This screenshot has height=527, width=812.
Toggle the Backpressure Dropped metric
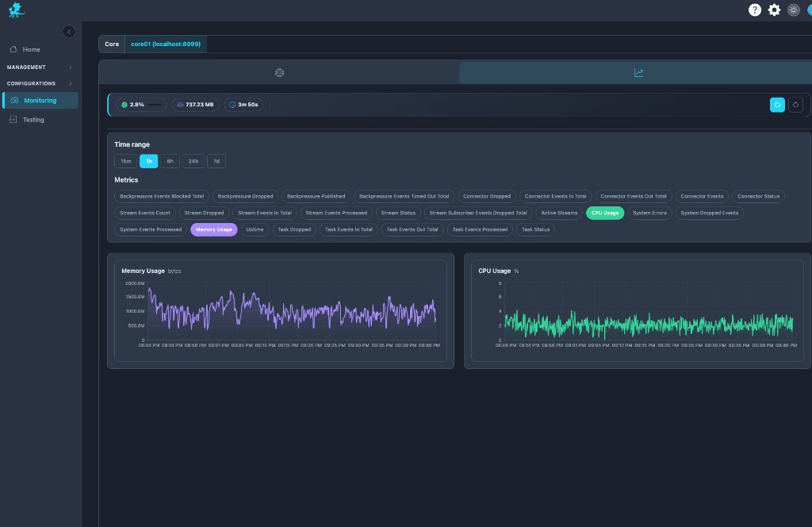click(245, 196)
